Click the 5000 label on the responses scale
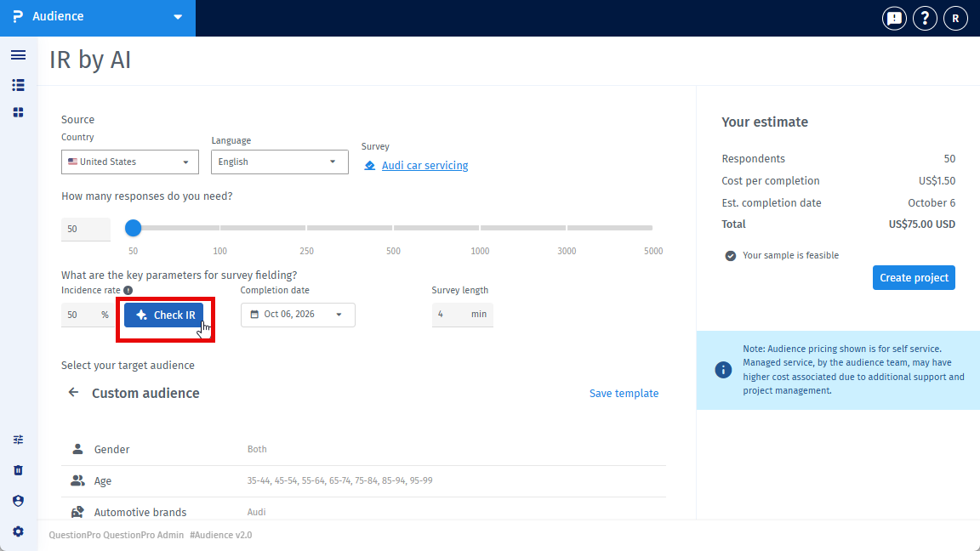 tap(653, 251)
